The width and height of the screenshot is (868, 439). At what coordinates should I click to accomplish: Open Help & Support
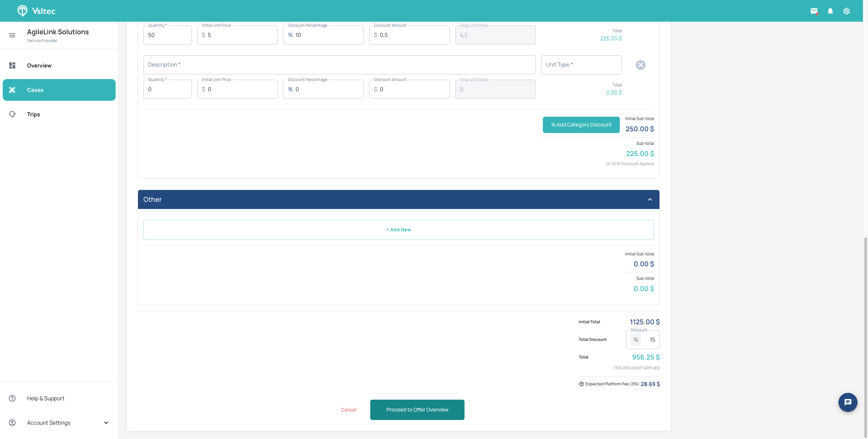tap(59, 398)
